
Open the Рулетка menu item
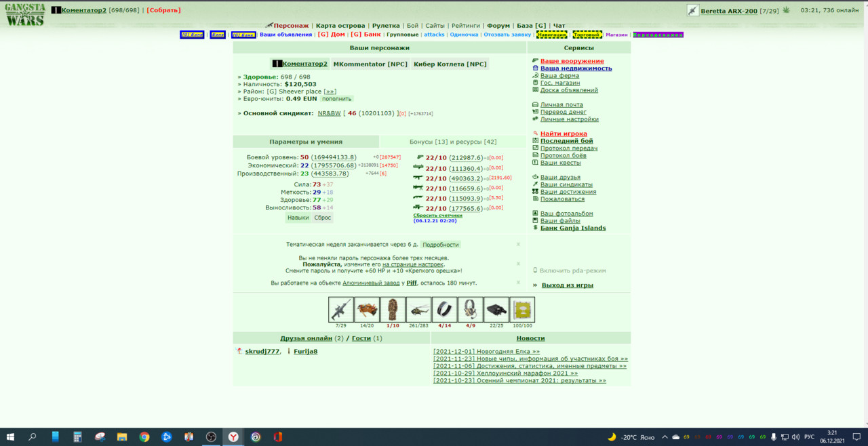point(385,26)
